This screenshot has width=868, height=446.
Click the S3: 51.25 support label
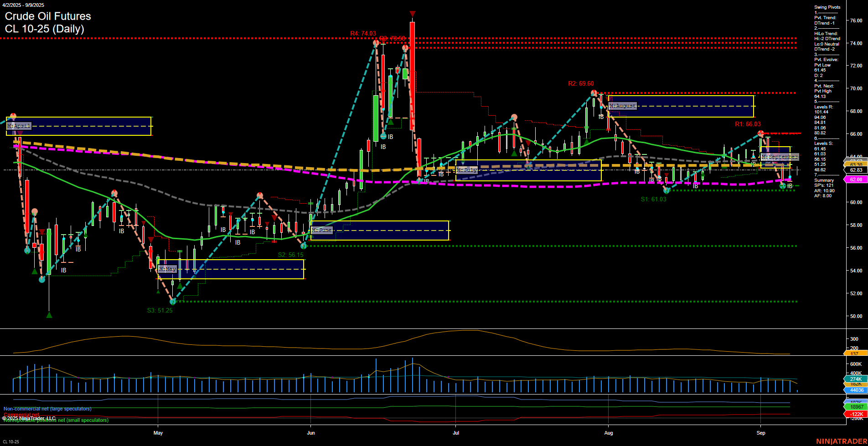point(160,311)
